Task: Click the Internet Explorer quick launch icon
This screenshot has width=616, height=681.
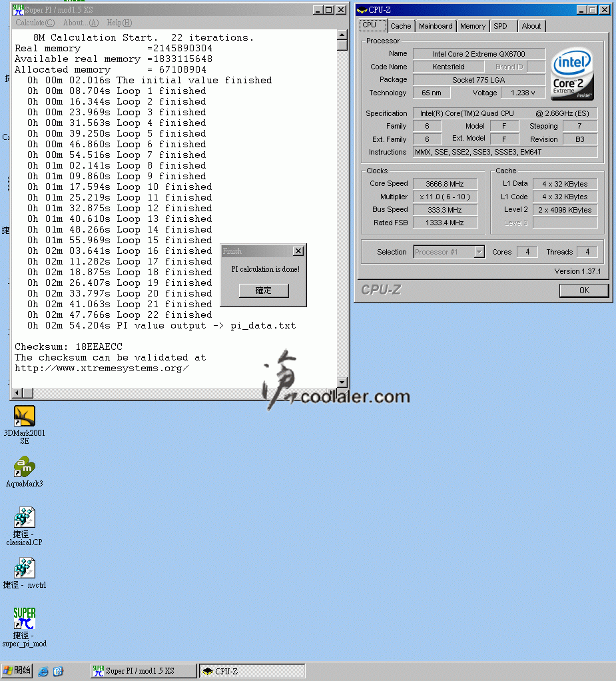Action: pyautogui.click(x=43, y=672)
